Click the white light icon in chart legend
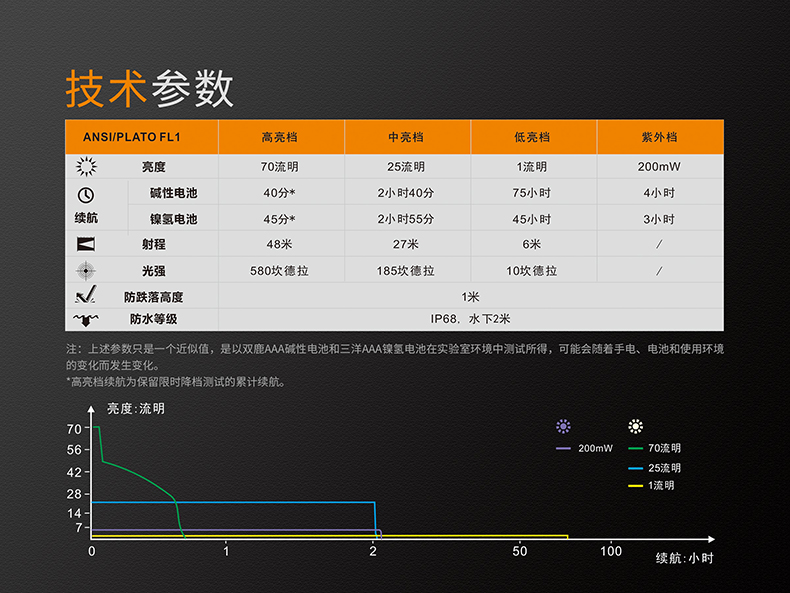Viewport: 790px width, 593px height. tap(635, 426)
